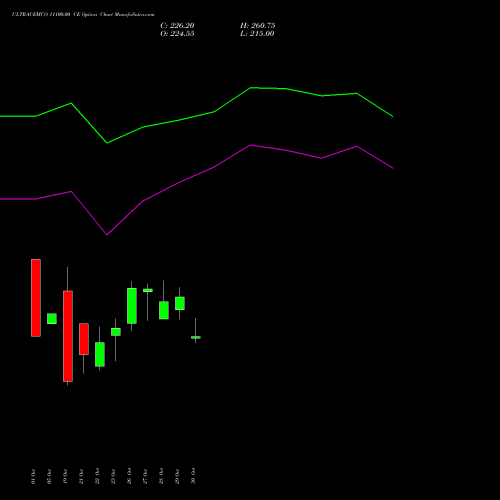Click the purple indicator line at its lowest dip
This screenshot has height=500, width=500.
[107, 235]
